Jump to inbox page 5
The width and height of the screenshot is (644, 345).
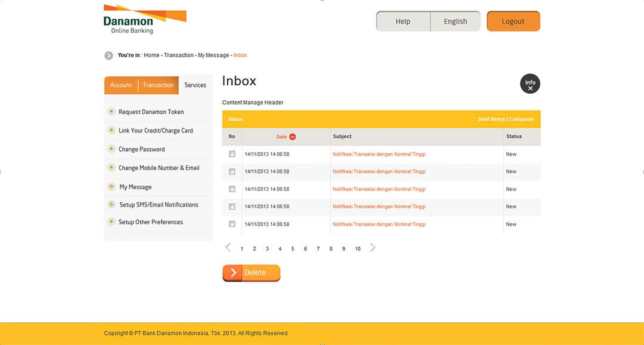(292, 248)
